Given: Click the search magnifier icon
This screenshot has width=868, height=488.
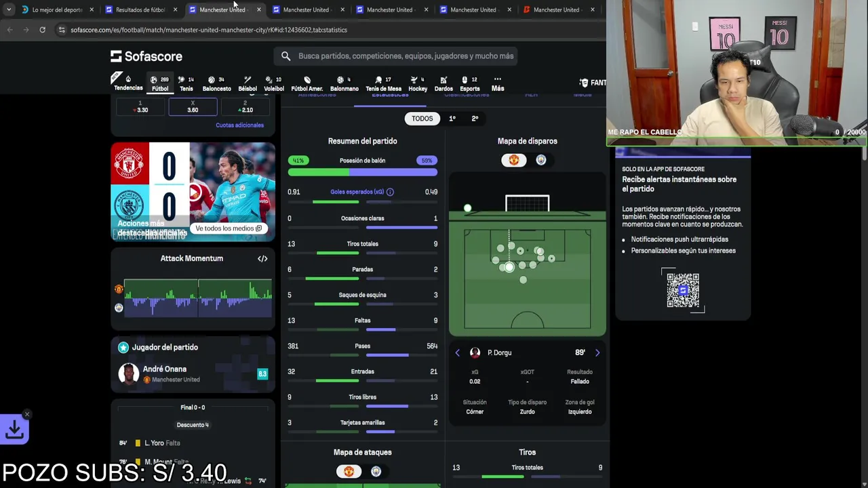Looking at the screenshot, I should pyautogui.click(x=285, y=56).
